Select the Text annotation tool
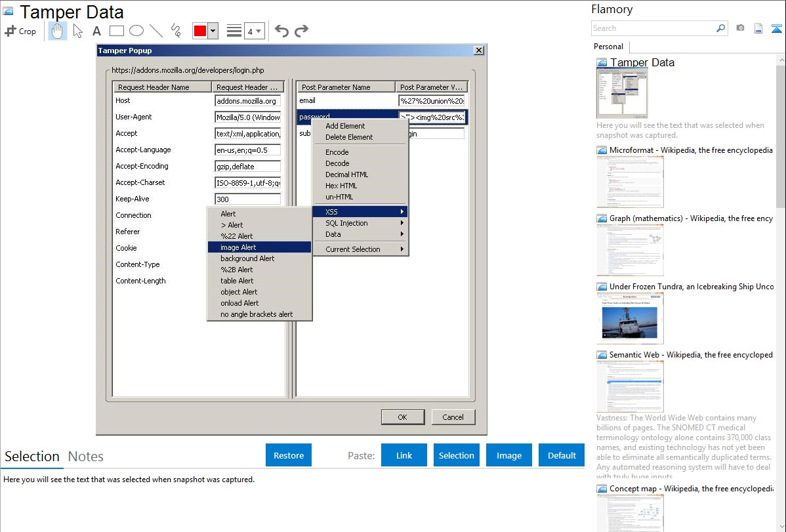This screenshot has height=532, width=786. [x=96, y=30]
